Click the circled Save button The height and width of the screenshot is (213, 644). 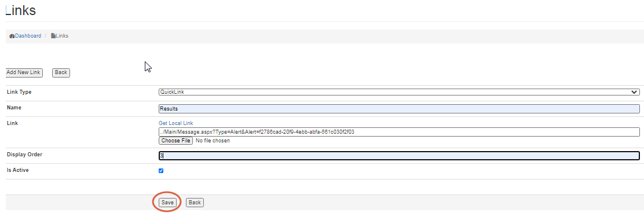167,203
